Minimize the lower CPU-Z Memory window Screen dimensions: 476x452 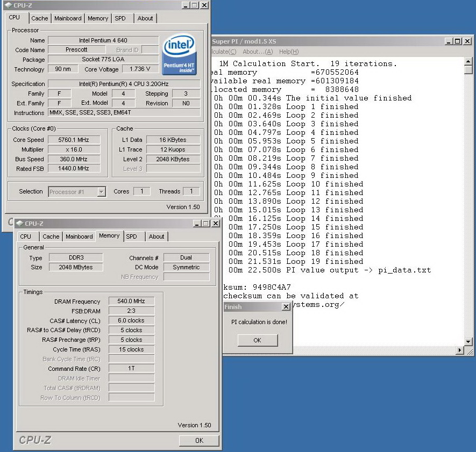point(197,224)
